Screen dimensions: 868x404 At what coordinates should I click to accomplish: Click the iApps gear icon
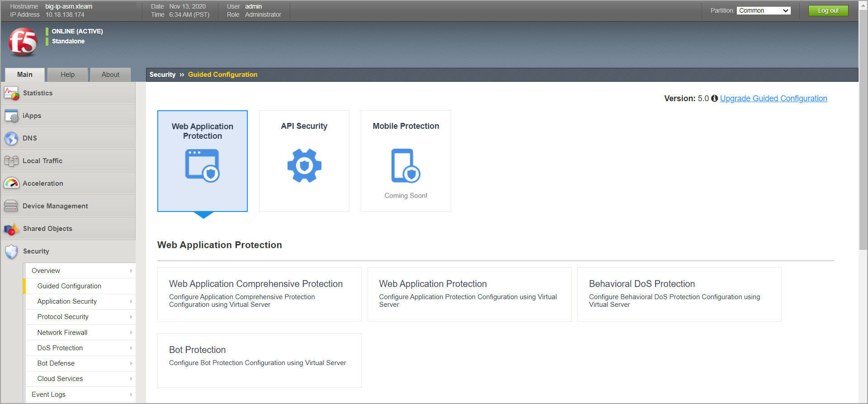11,116
